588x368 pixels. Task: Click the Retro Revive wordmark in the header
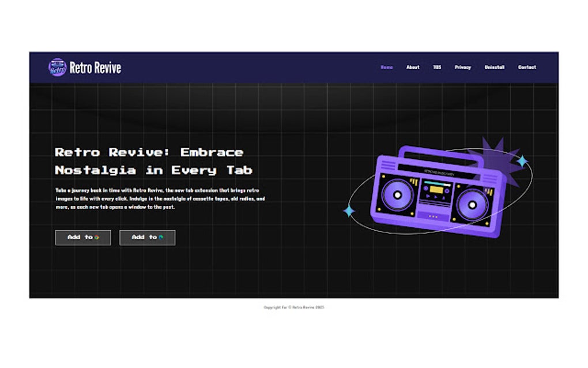pyautogui.click(x=95, y=67)
